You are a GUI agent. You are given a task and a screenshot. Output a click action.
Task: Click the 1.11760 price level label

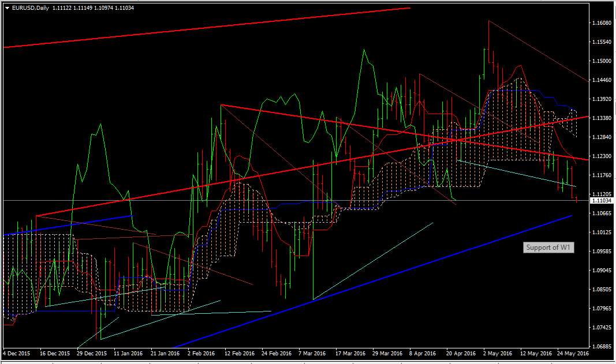(602, 175)
